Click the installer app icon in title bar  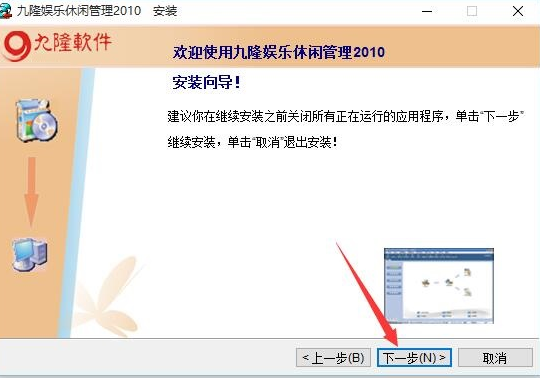(5, 11)
